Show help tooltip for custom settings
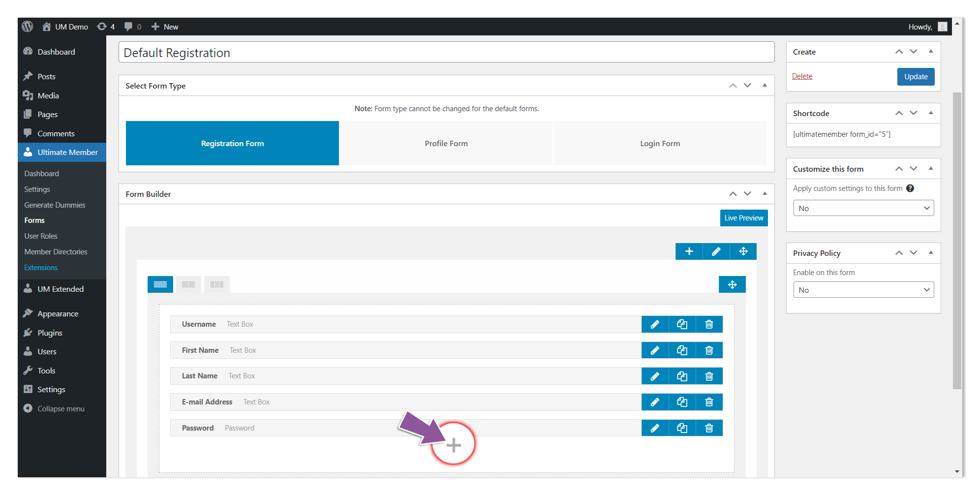This screenshot has width=980, height=495. tap(910, 188)
